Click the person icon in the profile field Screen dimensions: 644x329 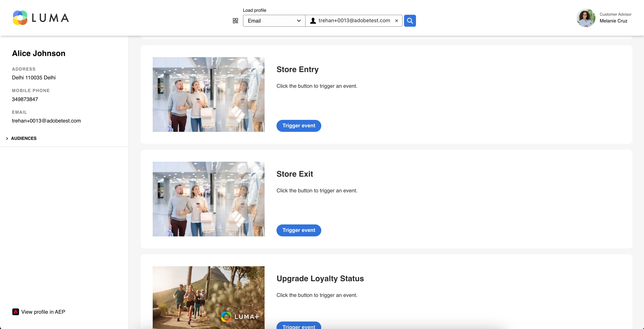tap(313, 21)
